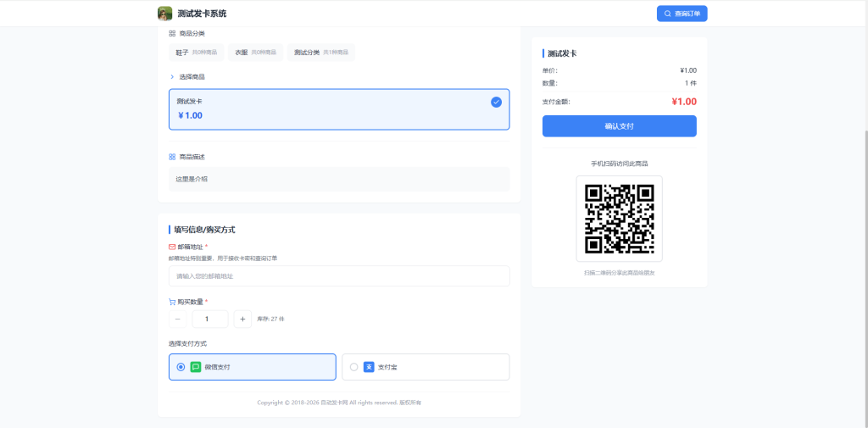Click the ¥ 1.00 price on product card
Screen dimensions: 868x428
point(191,116)
